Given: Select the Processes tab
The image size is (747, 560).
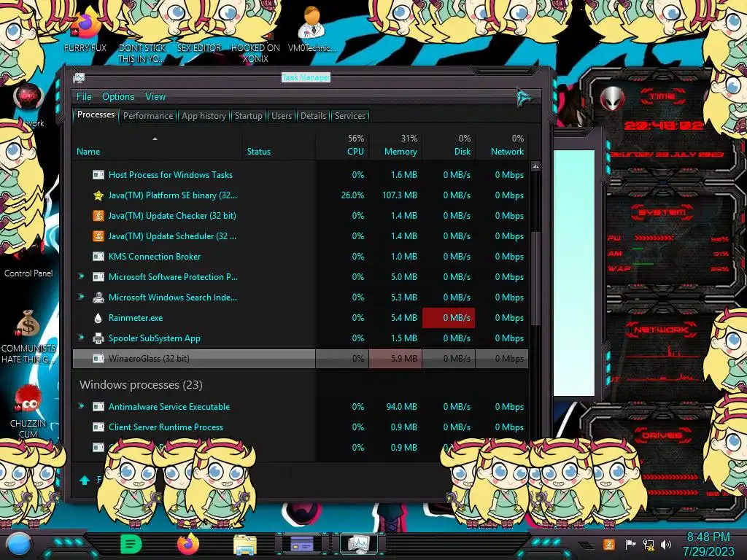Looking at the screenshot, I should click(x=96, y=114).
